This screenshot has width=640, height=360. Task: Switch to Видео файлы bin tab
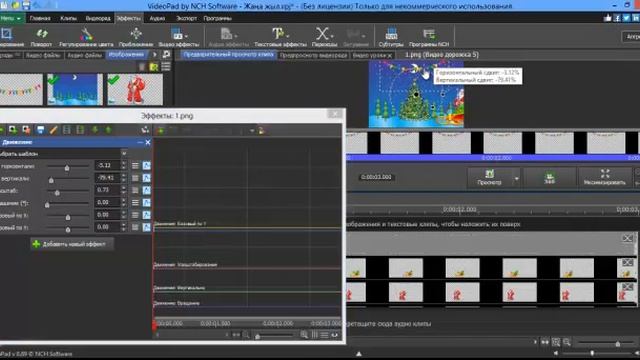(43, 55)
